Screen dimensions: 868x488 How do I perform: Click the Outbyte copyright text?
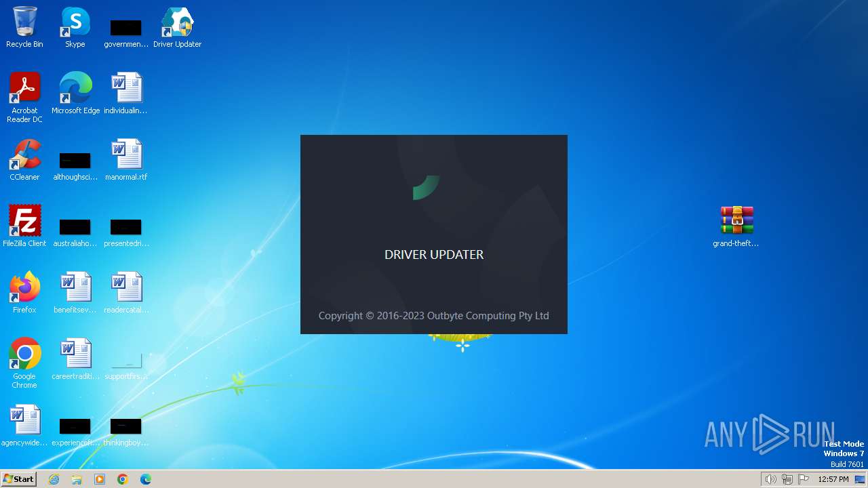point(434,316)
